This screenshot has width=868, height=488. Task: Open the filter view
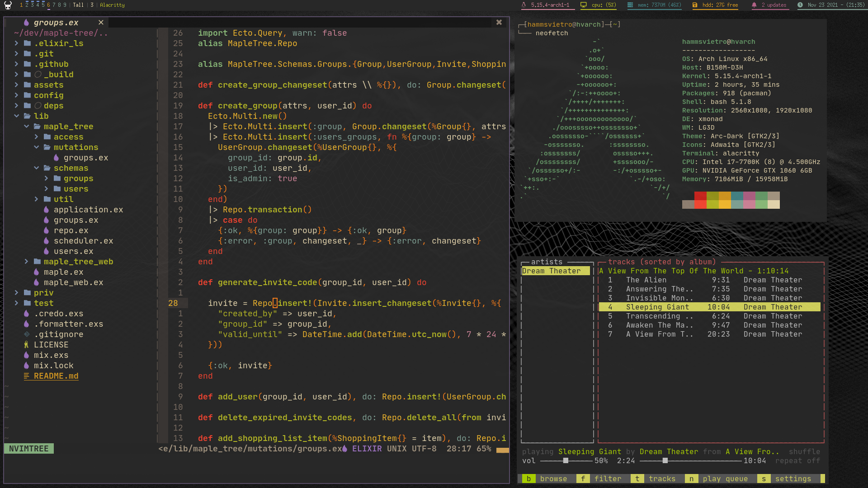599,479
